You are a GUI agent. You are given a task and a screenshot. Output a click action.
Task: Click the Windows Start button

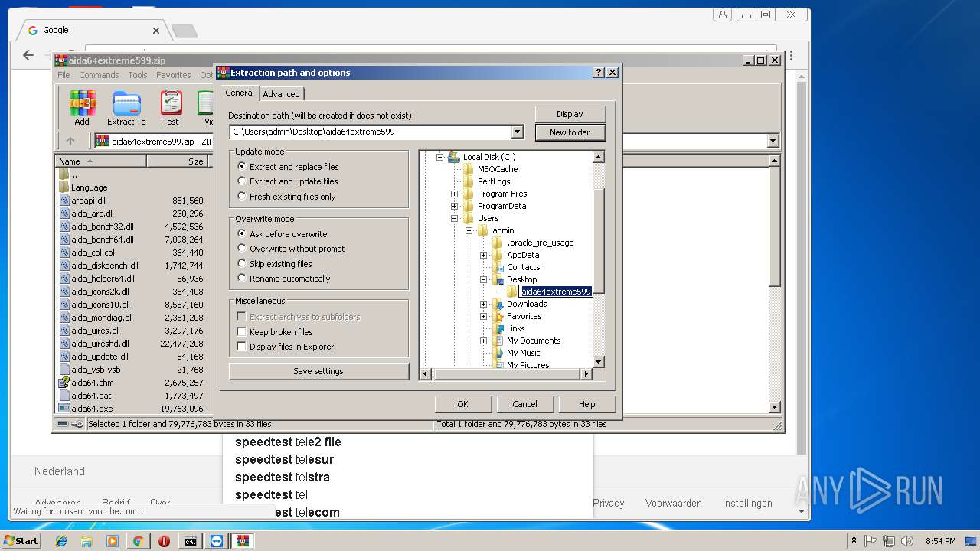point(21,541)
